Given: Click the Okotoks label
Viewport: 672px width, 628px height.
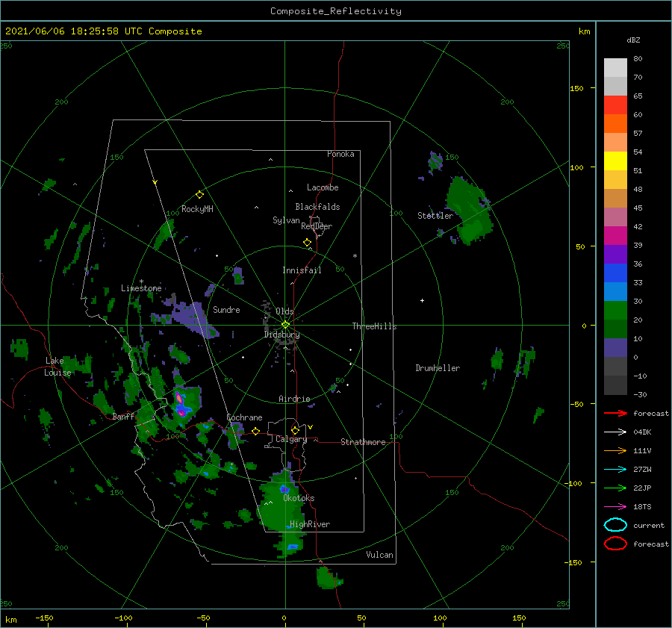Looking at the screenshot, I should tap(299, 498).
